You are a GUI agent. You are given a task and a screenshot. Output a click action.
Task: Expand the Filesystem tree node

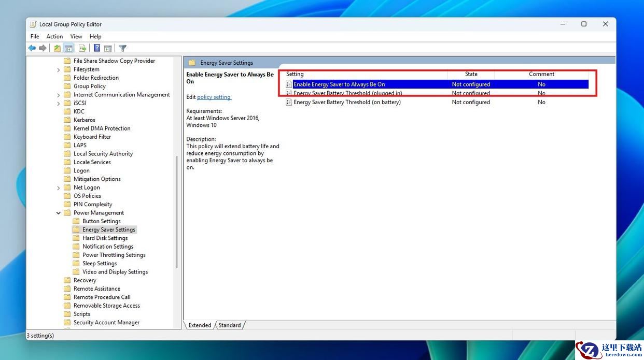59,69
